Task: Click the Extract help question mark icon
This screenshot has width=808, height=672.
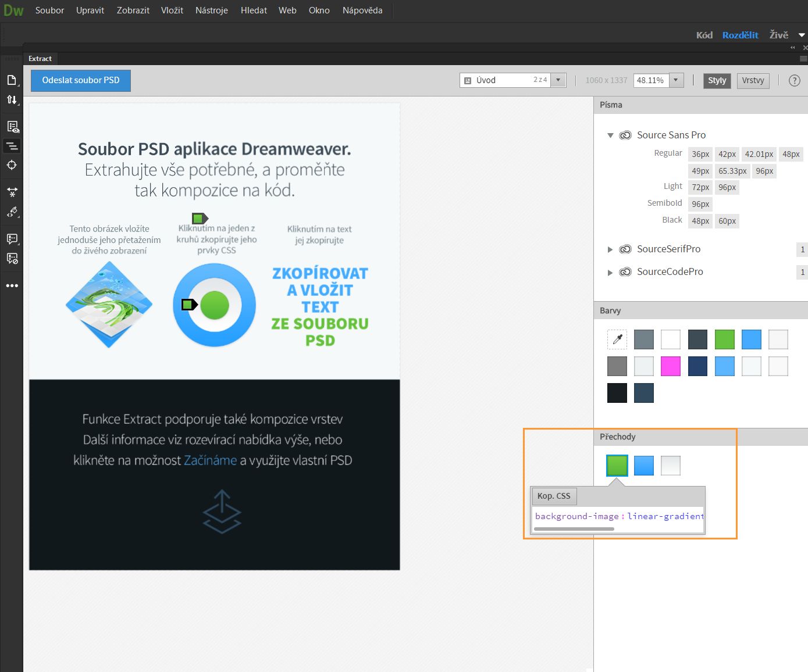Action: pos(794,81)
